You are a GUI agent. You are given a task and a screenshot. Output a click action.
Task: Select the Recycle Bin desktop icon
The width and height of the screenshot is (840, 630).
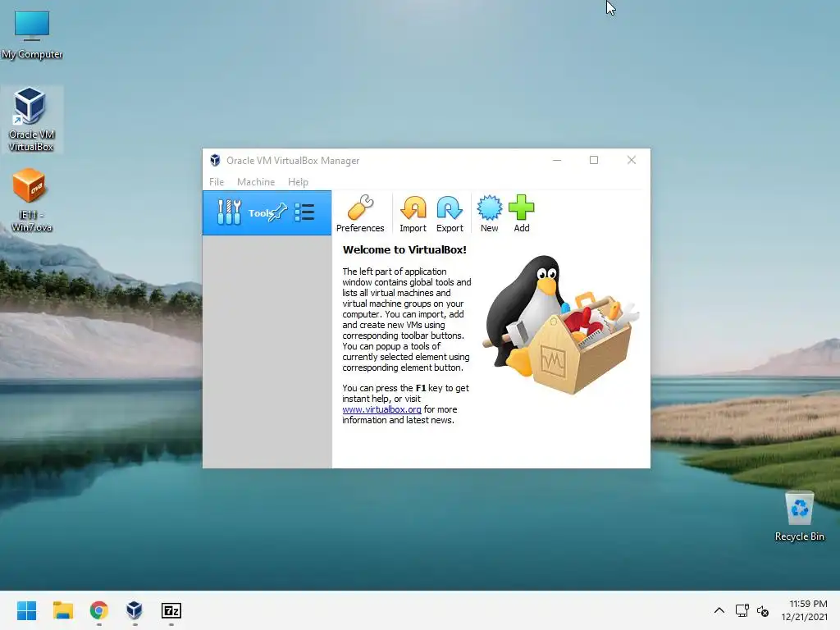(x=799, y=517)
